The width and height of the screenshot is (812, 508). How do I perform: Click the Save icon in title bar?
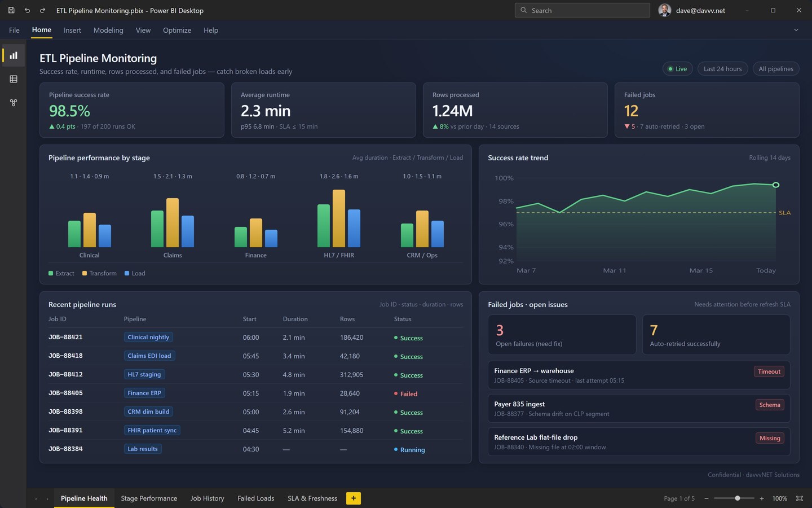coord(11,10)
